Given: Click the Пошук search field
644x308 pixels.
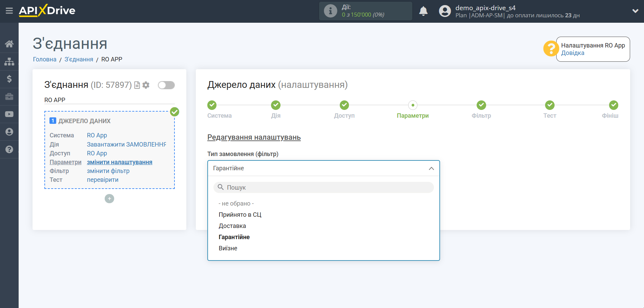Looking at the screenshot, I should pos(323,187).
